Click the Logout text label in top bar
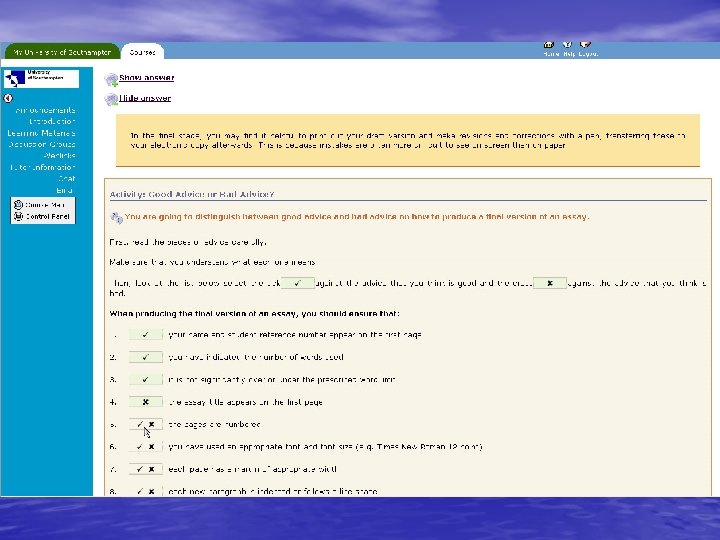The width and height of the screenshot is (720, 540). click(588, 54)
